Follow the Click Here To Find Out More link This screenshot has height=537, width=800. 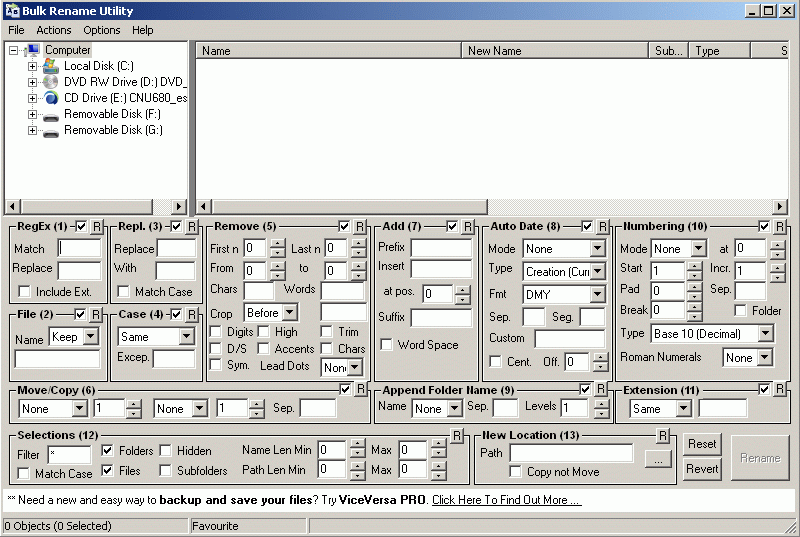tap(506, 500)
